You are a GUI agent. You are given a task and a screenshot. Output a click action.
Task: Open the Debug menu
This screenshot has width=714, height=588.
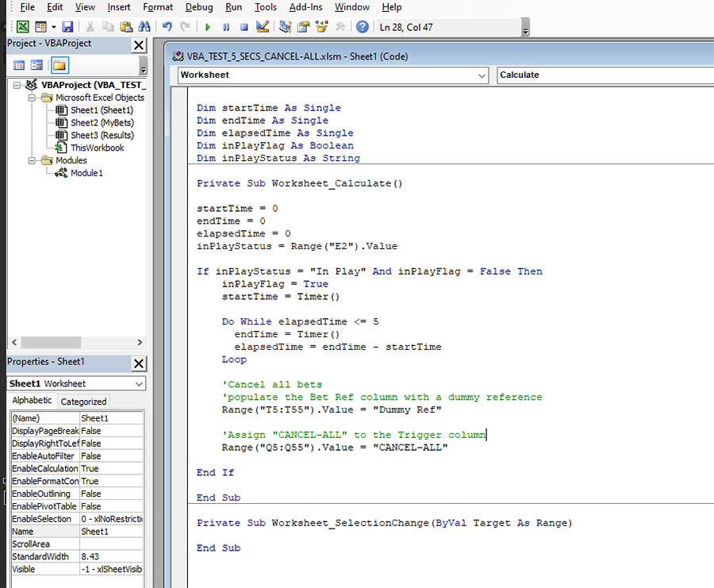[x=198, y=7]
